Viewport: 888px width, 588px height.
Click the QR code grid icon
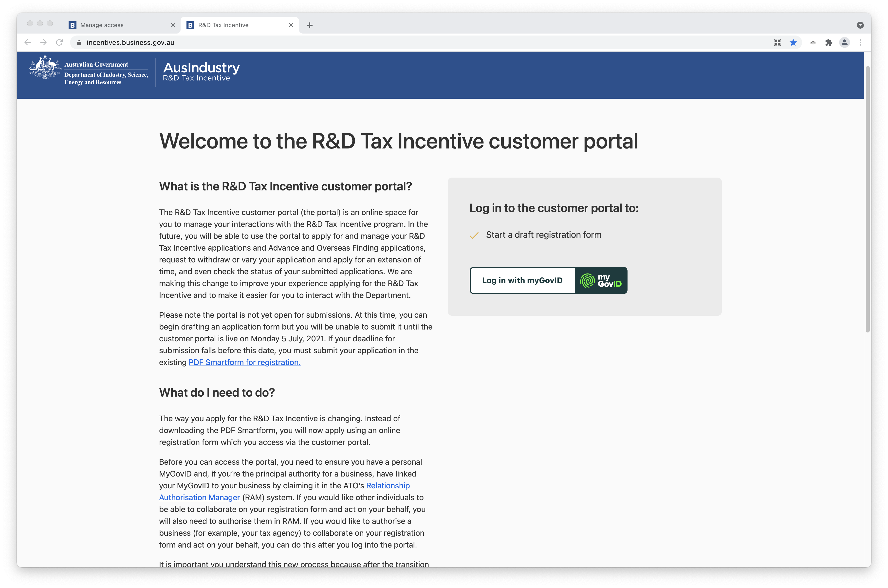[x=777, y=42]
